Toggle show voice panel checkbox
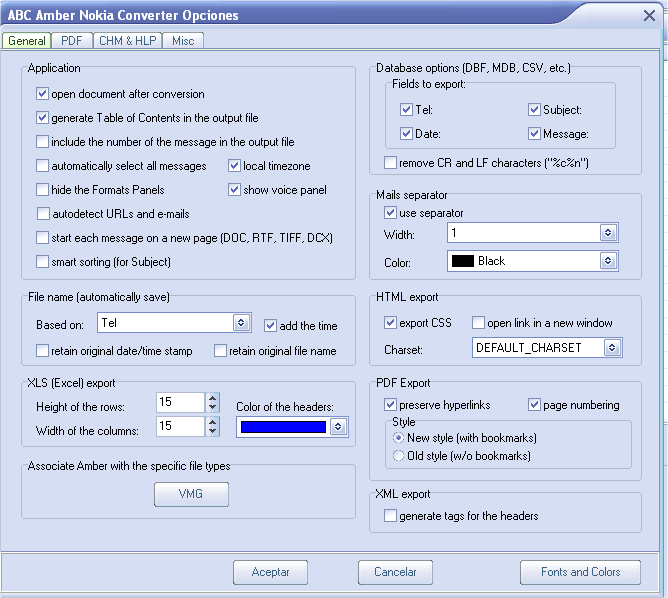Image resolution: width=668 pixels, height=598 pixels. tap(234, 190)
